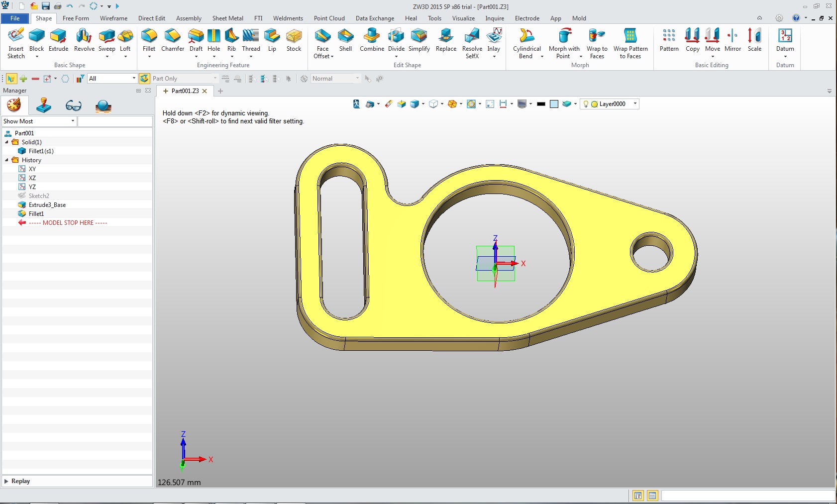Click the black color swatch
837x504 pixels.
[x=541, y=104]
